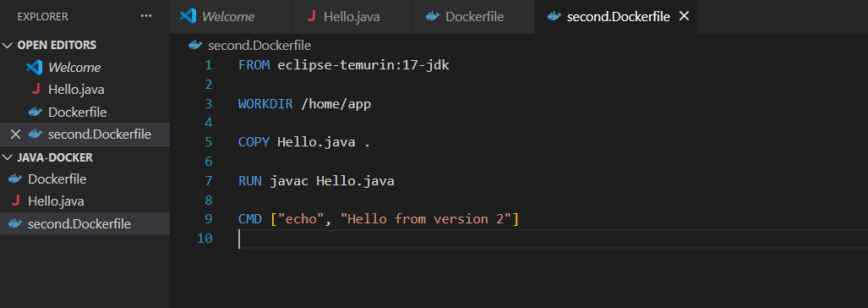Click javac Hello.java command text

332,180
